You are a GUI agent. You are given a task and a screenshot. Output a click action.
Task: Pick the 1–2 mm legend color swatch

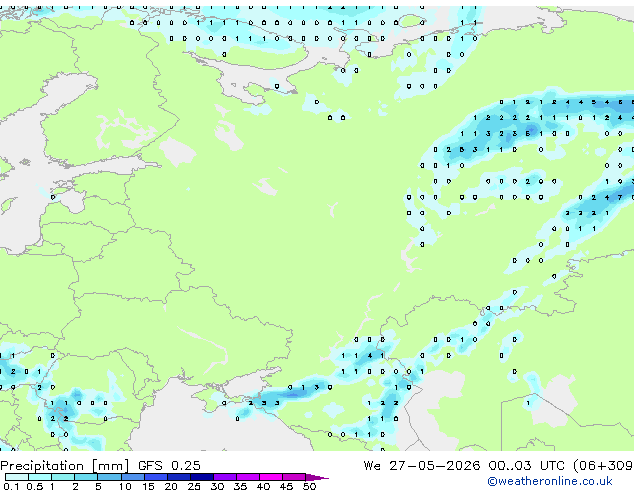click(x=63, y=477)
